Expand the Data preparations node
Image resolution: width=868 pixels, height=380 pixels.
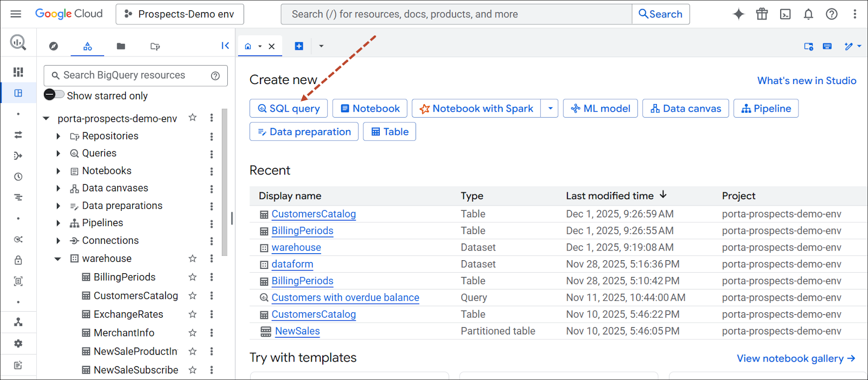58,206
